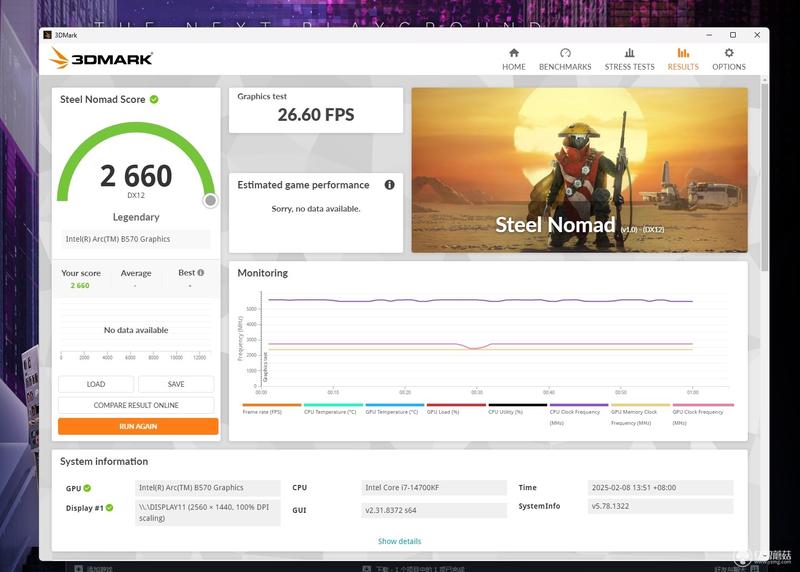800x572 pixels.
Task: Toggle CPU Clock Frequency legend item
Action: [x=579, y=415]
